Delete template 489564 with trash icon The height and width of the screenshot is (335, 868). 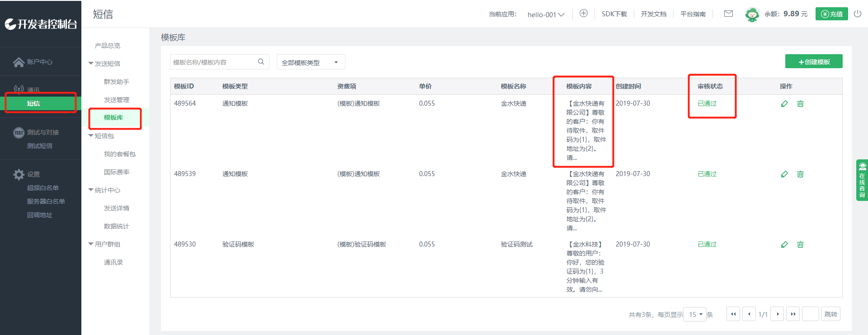point(800,104)
